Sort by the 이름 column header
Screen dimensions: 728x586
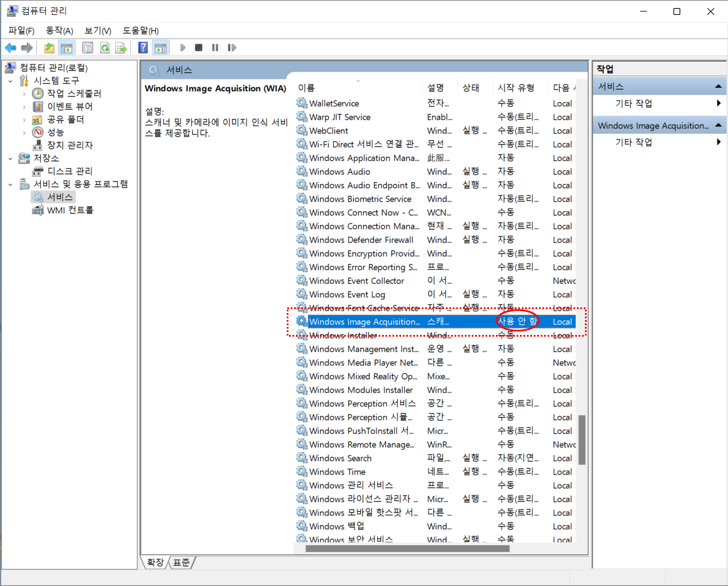click(359, 88)
